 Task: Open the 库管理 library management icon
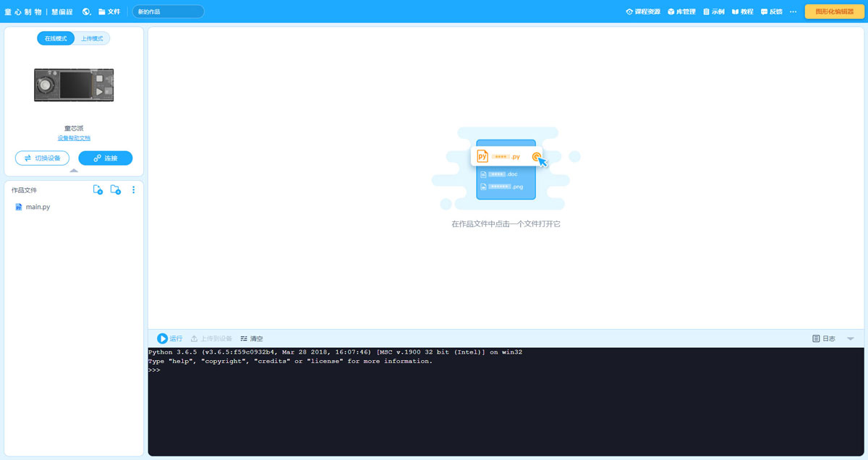681,11
